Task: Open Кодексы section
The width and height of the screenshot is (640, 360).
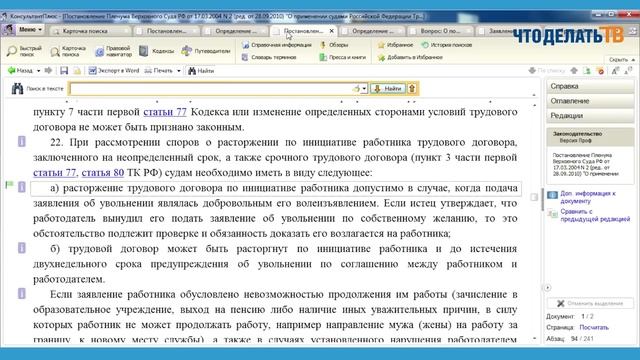Action: coord(157,51)
